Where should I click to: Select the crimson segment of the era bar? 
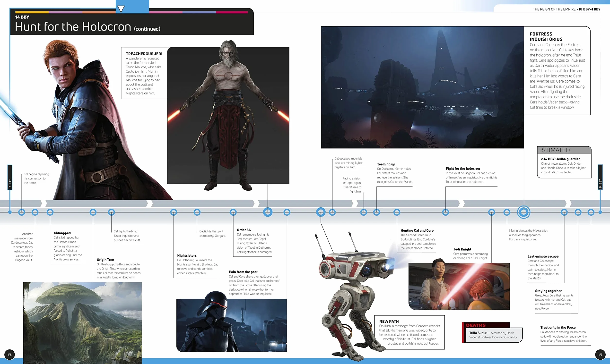(232, 12)
